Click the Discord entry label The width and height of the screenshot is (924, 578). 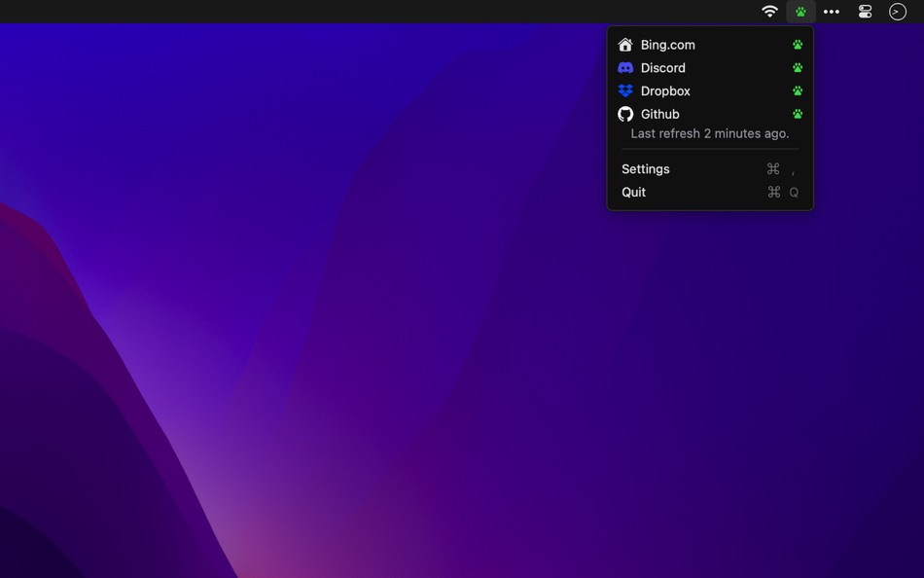[662, 67]
